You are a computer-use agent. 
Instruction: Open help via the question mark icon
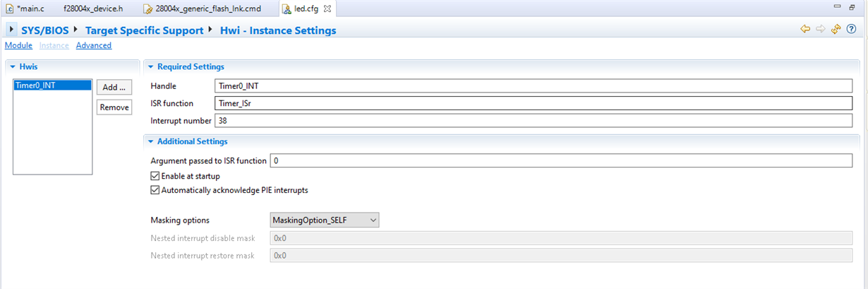(x=851, y=29)
